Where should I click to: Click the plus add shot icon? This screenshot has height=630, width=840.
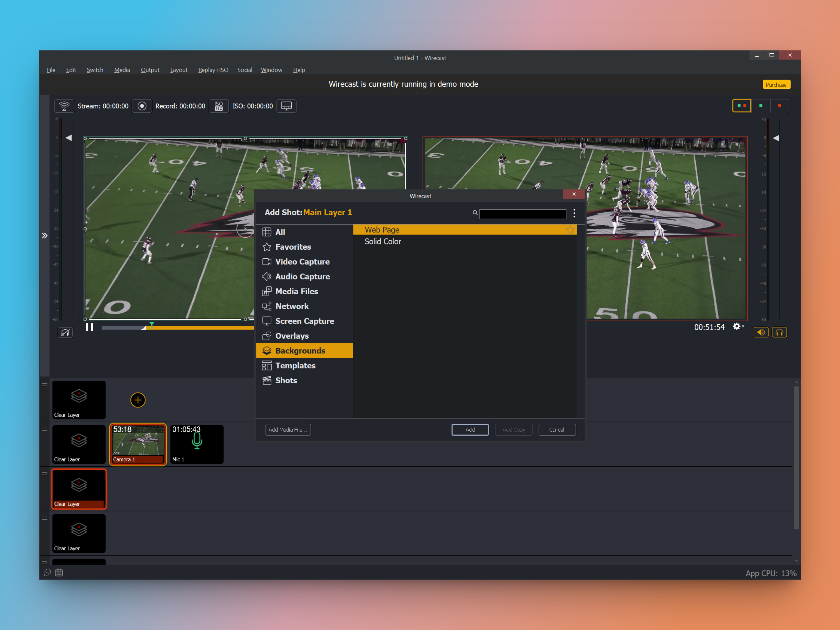138,400
